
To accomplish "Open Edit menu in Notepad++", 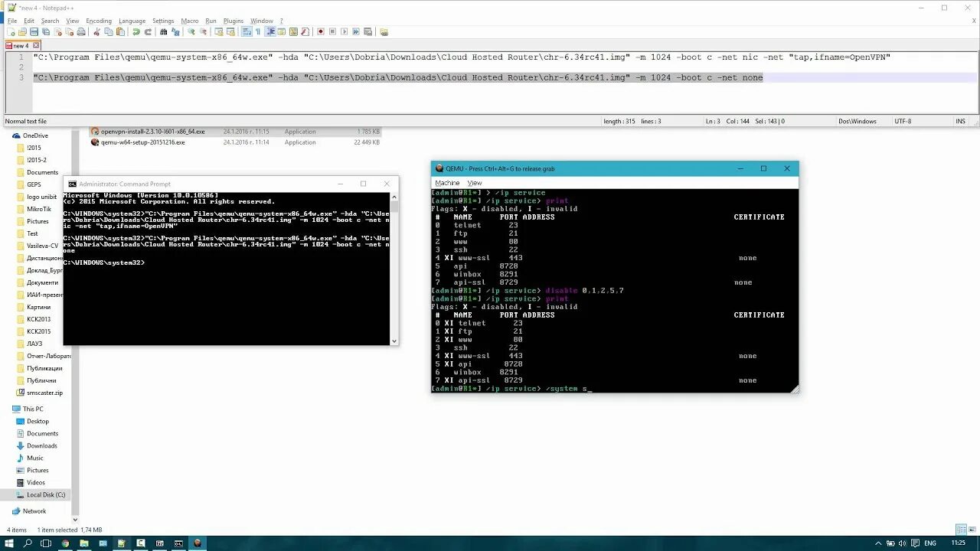I will pyautogui.click(x=29, y=21).
